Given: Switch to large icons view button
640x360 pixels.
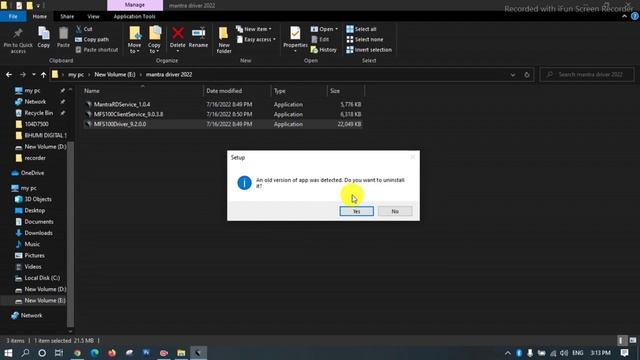Looking at the screenshot, I should pos(633,340).
